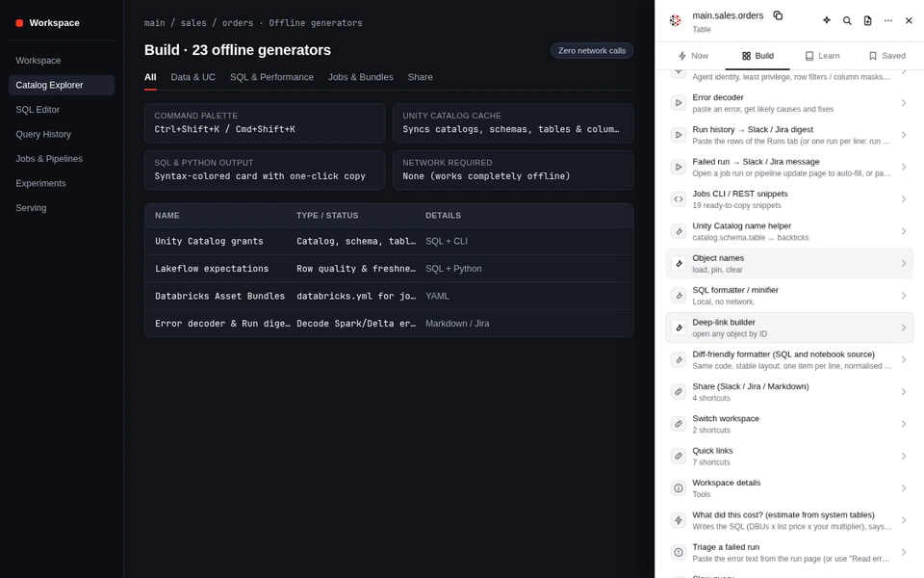The height and width of the screenshot is (578, 924).
Task: Expand Failed run → Slack / Jira message chevron
Action: tap(904, 167)
